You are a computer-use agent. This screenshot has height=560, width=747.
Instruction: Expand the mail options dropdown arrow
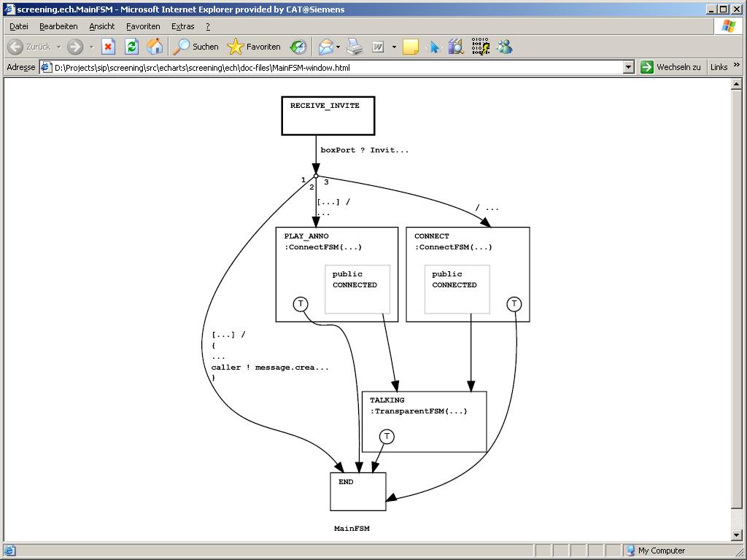tap(338, 47)
